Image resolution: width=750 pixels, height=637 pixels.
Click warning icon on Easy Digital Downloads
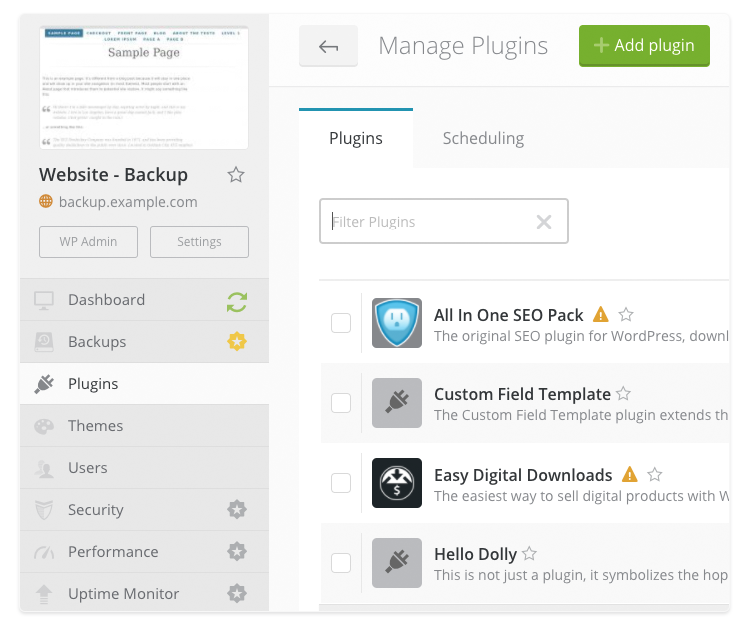tap(630, 474)
